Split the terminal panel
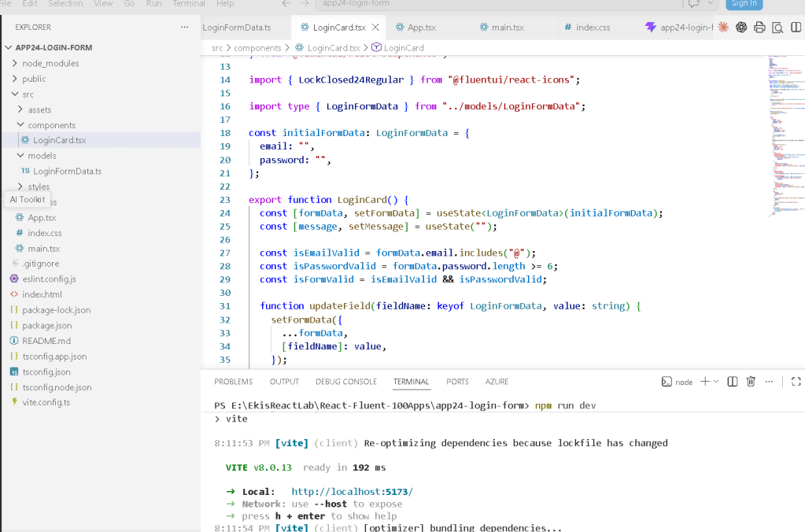This screenshot has width=805, height=532. pos(733,382)
